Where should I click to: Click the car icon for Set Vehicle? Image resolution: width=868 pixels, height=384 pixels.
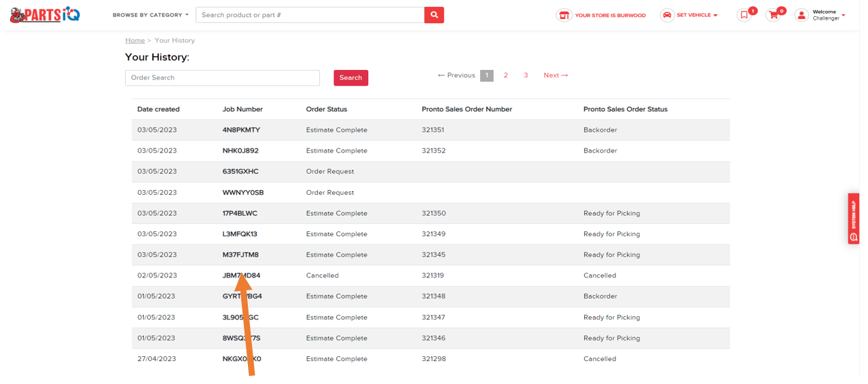(x=667, y=15)
